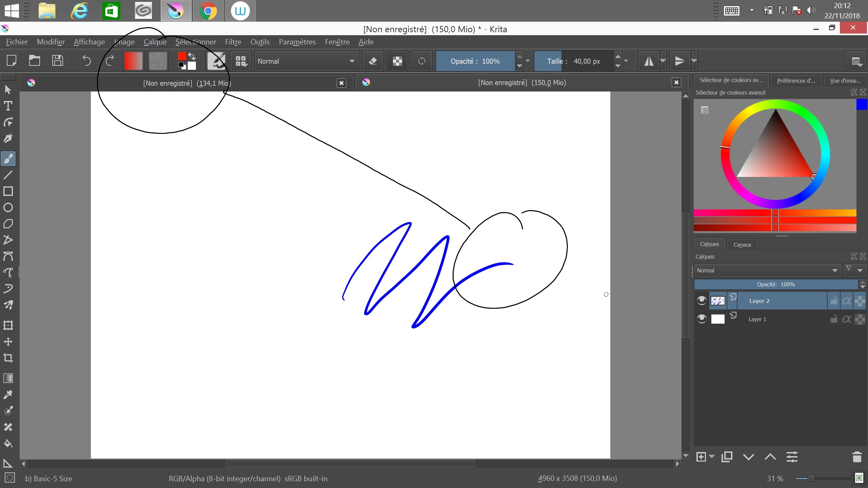Viewport: 868px width, 488px height.
Task: Delete the selected layer with the trash icon
Action: point(857,457)
